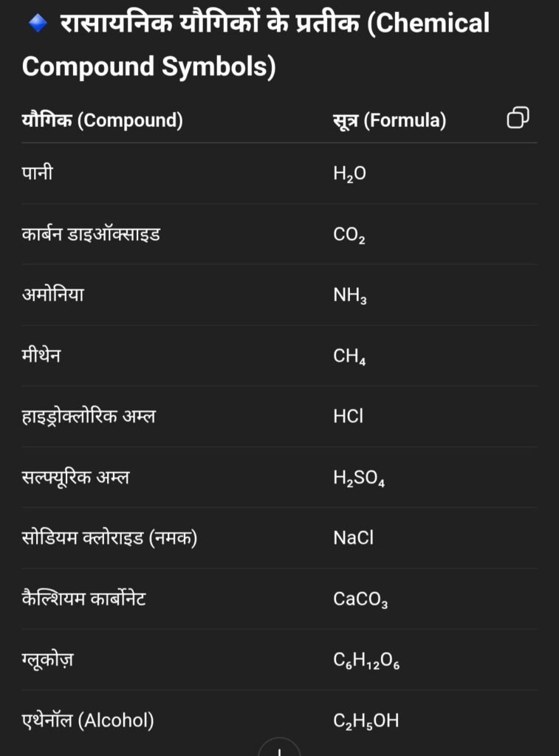Click the CH₄ formula for methane
The image size is (559, 756).
[x=350, y=357]
